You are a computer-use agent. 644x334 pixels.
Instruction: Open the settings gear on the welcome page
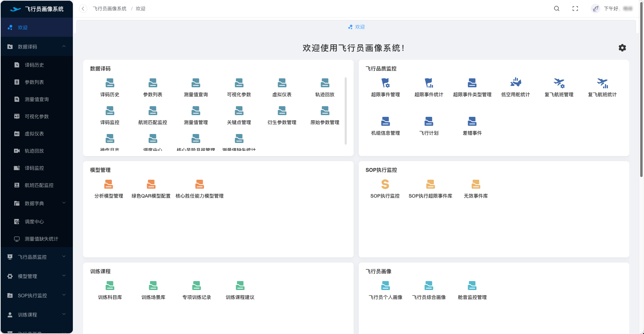[622, 48]
